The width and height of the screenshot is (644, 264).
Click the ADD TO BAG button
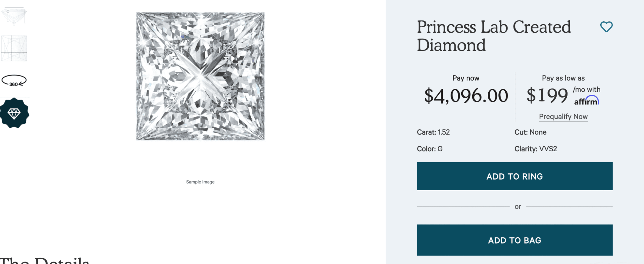click(x=514, y=240)
